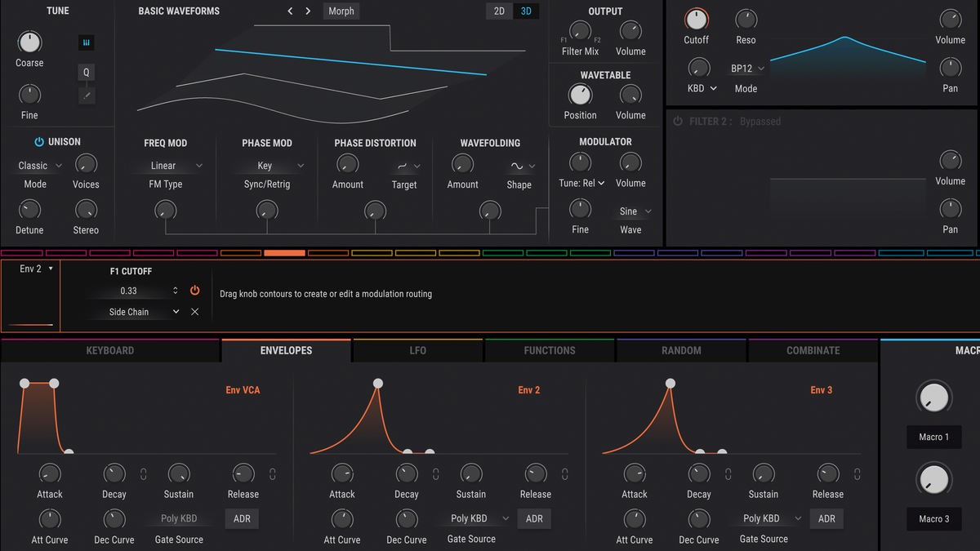Click the ADR button under Env VCA
980x551 pixels.
242,518
